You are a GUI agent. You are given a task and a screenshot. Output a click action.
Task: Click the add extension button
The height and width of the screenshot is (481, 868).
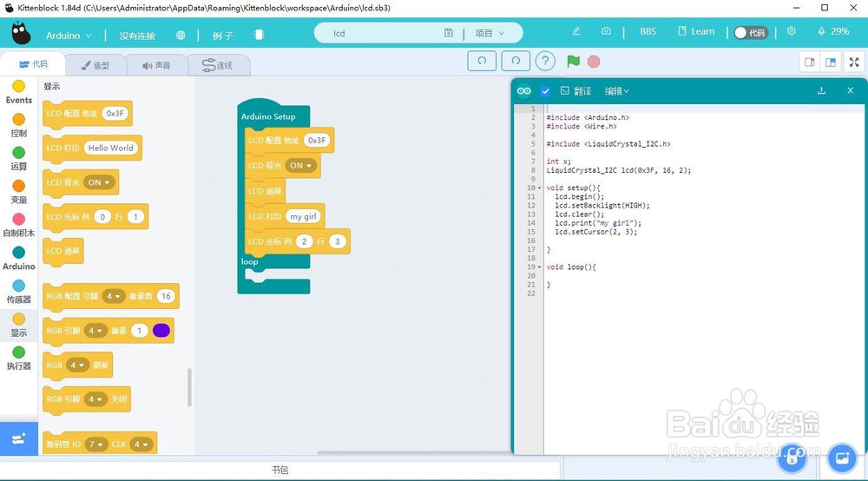(x=19, y=438)
